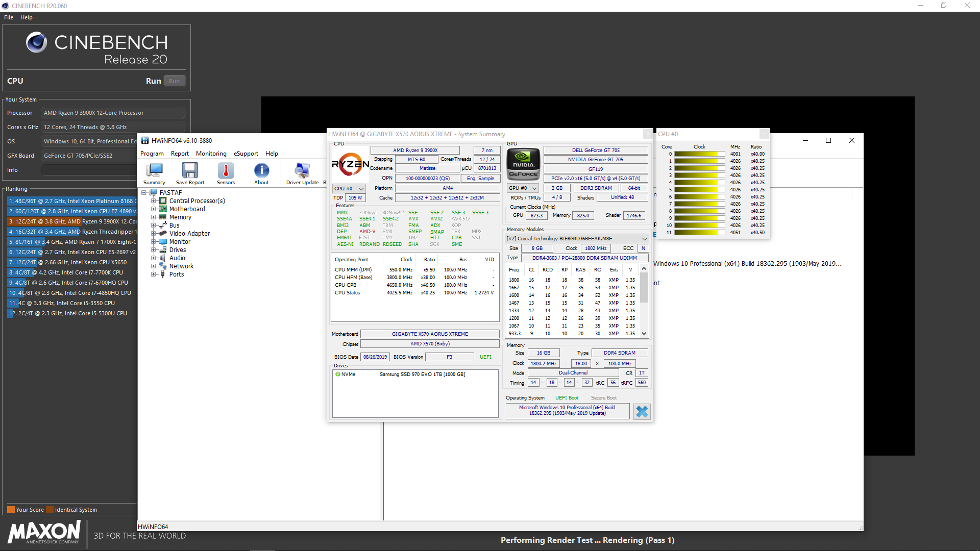
Task: Select Central Processor(s) chip icon in tree
Action: (x=163, y=201)
